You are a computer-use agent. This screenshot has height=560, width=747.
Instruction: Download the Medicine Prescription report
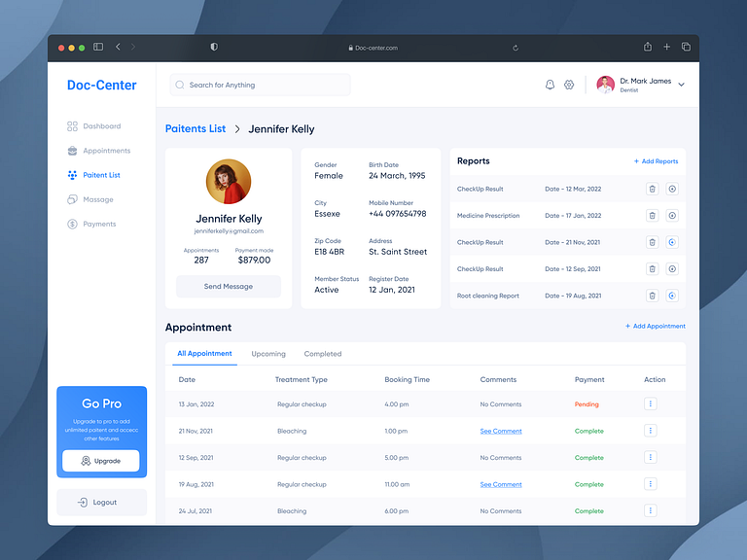tap(672, 216)
